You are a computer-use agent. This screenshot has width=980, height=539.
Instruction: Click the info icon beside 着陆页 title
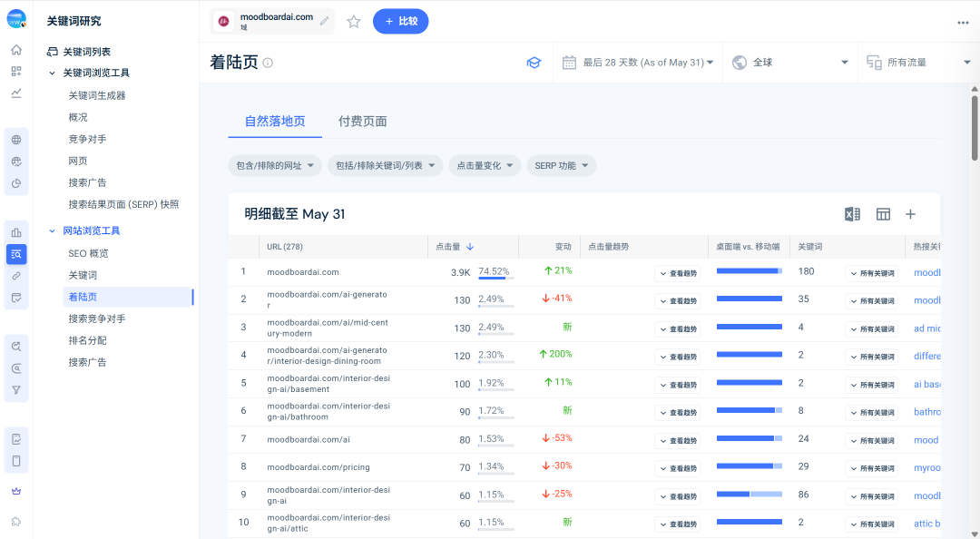pyautogui.click(x=268, y=63)
